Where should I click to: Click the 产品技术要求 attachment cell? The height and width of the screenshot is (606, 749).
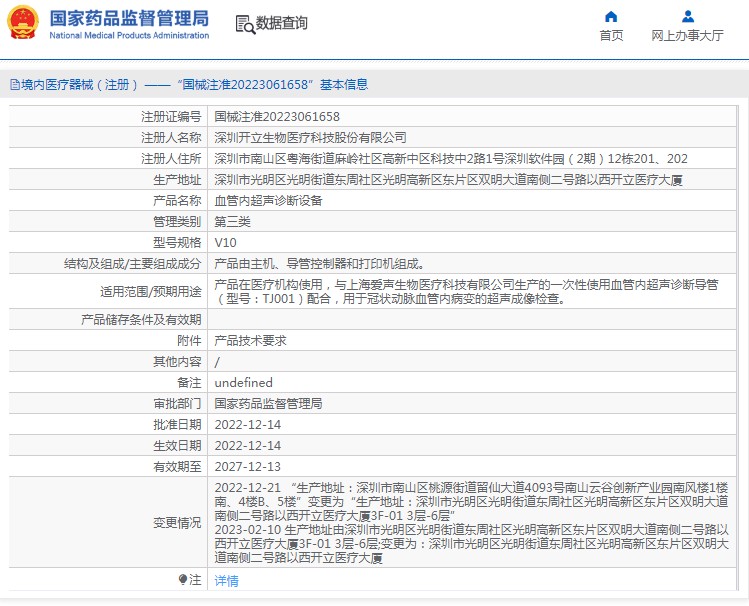(250, 340)
